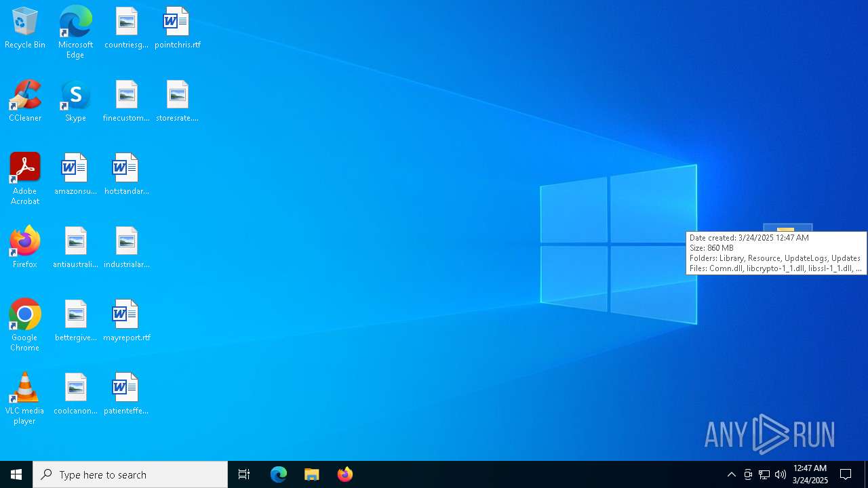
Task: Show hidden system tray icons
Action: [x=732, y=474]
